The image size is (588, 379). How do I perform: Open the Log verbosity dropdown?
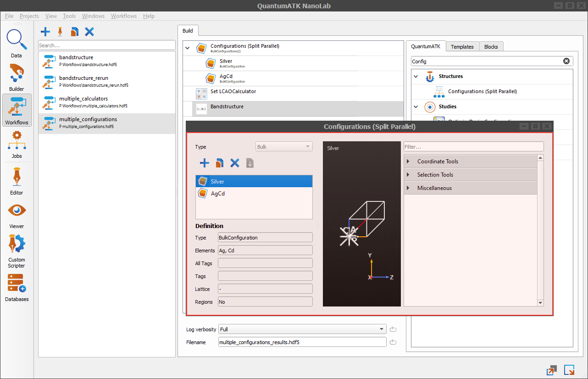pos(302,329)
